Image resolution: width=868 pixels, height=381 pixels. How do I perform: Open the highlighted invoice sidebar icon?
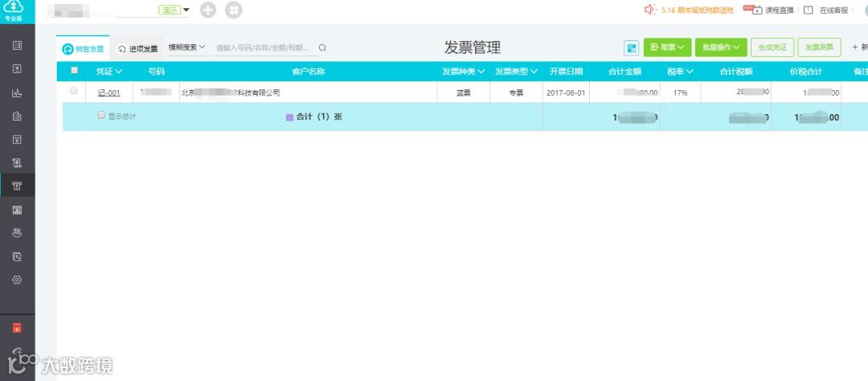(x=17, y=186)
